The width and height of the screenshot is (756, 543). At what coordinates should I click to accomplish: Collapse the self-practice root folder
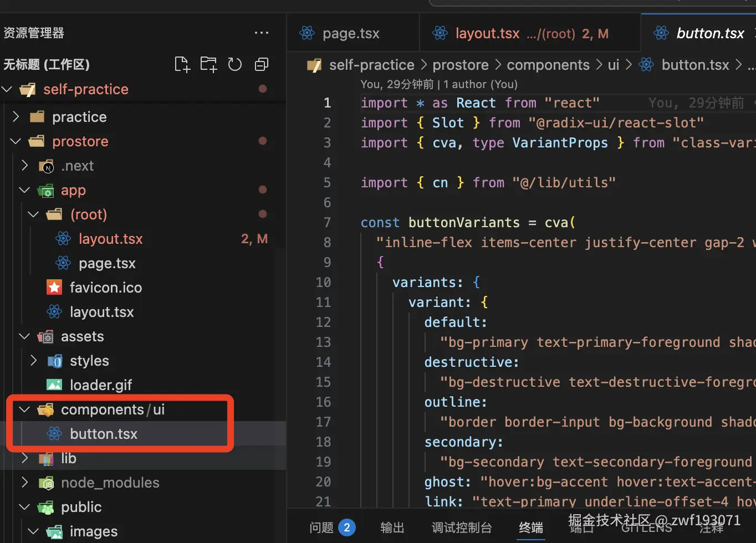pos(7,89)
